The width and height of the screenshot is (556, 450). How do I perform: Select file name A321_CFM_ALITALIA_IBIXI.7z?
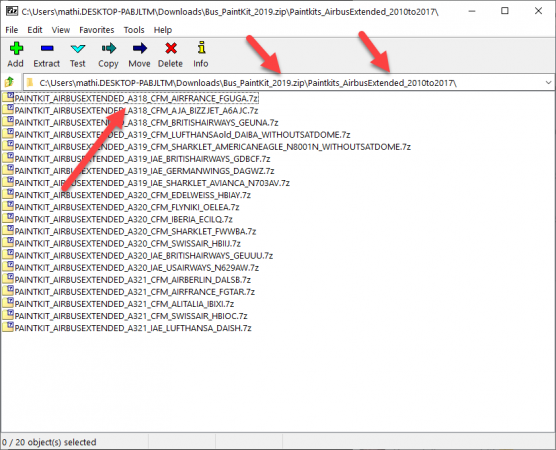click(x=124, y=304)
